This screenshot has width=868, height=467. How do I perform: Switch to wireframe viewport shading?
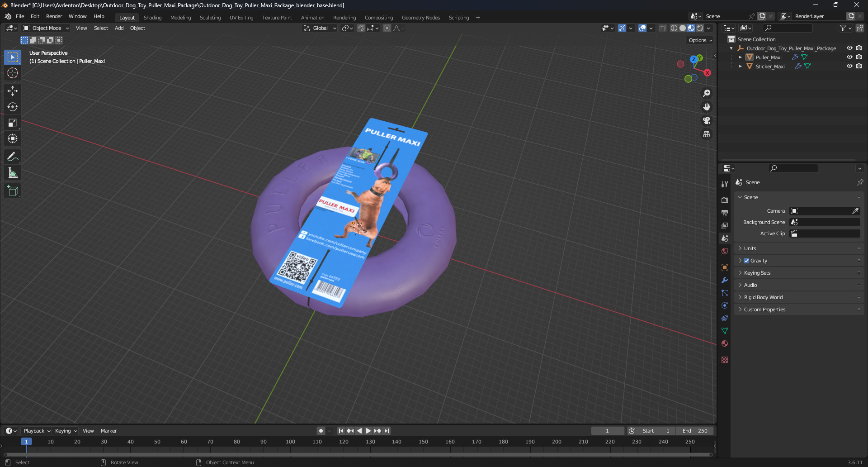tap(674, 28)
